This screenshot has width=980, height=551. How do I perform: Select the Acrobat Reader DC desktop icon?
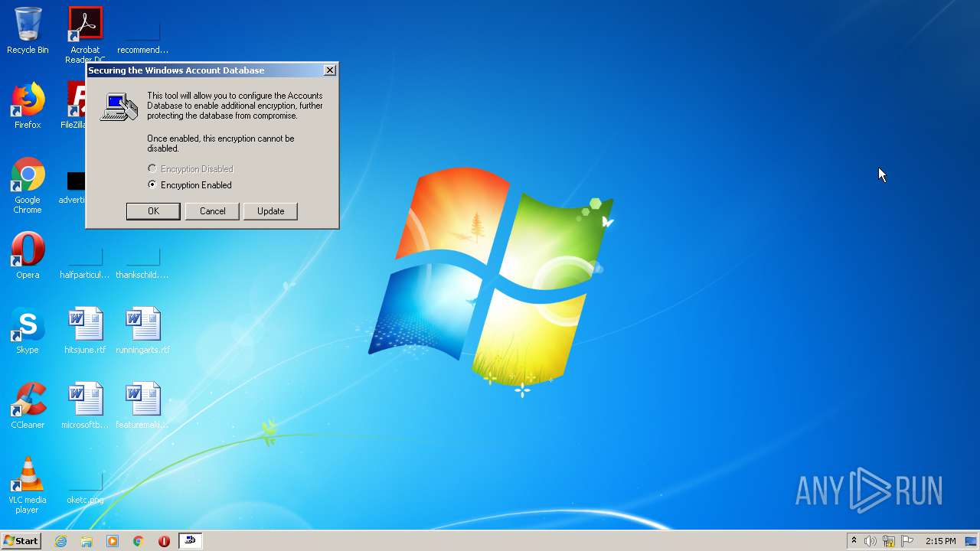(x=85, y=34)
